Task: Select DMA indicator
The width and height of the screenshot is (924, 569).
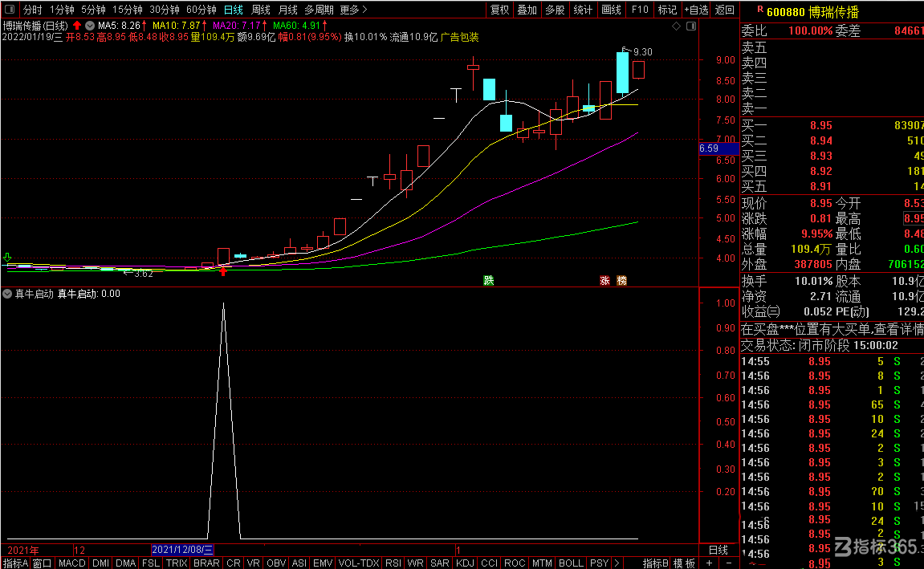Action: tap(125, 563)
